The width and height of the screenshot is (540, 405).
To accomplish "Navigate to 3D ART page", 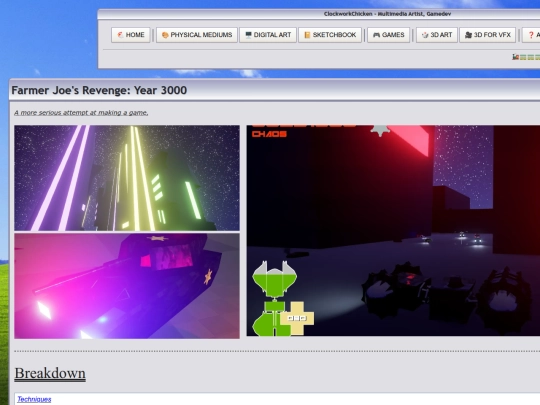I will (x=437, y=35).
